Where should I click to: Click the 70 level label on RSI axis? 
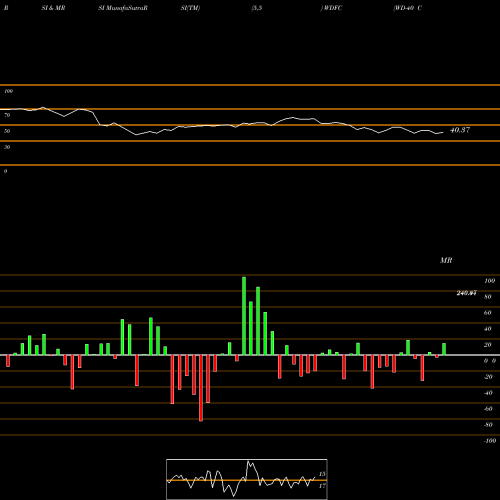point(7,115)
